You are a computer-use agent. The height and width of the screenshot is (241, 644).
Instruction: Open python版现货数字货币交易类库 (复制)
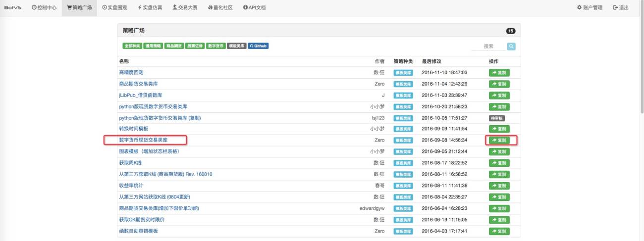160,118
